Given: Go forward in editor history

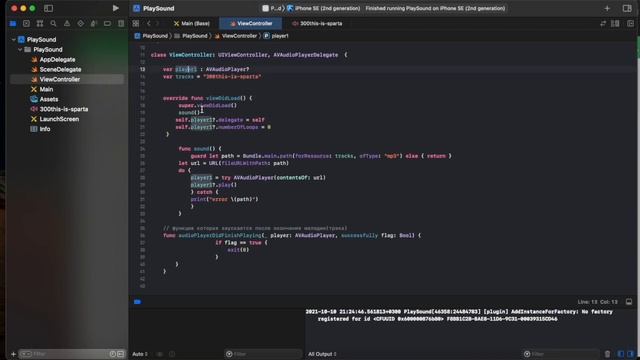Looking at the screenshot, I should [158, 24].
